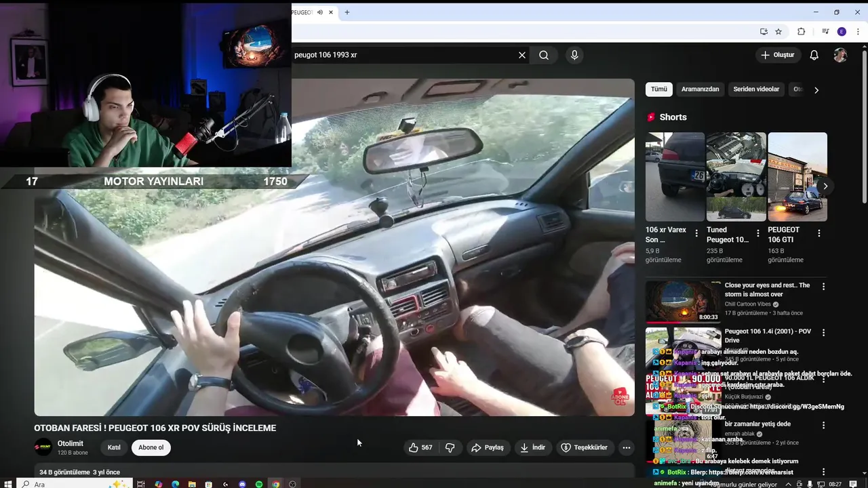Click the Oluştur create button
This screenshot has height=488, width=868.
tap(778, 55)
